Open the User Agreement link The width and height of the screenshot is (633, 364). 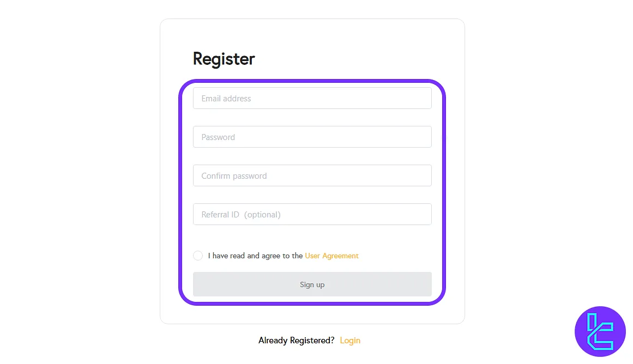click(x=331, y=256)
